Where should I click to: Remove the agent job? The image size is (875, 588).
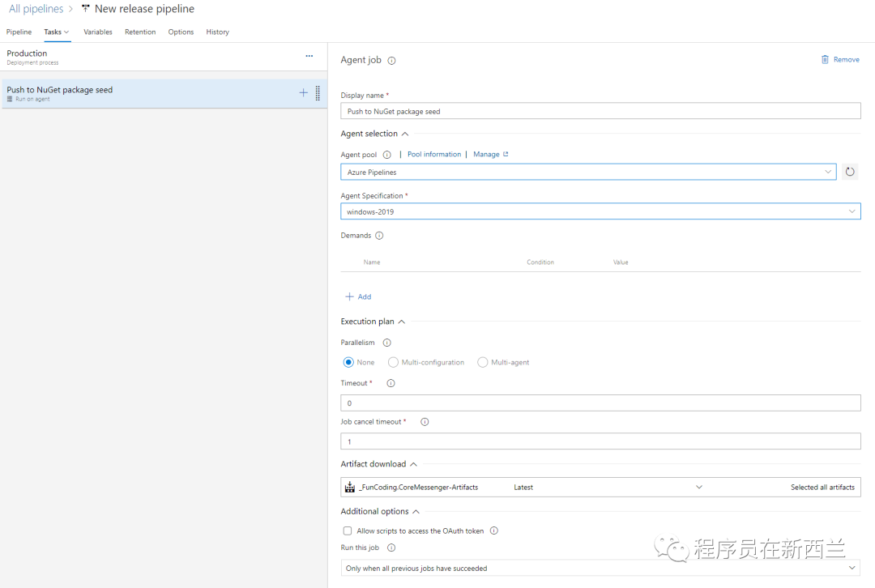(x=846, y=59)
